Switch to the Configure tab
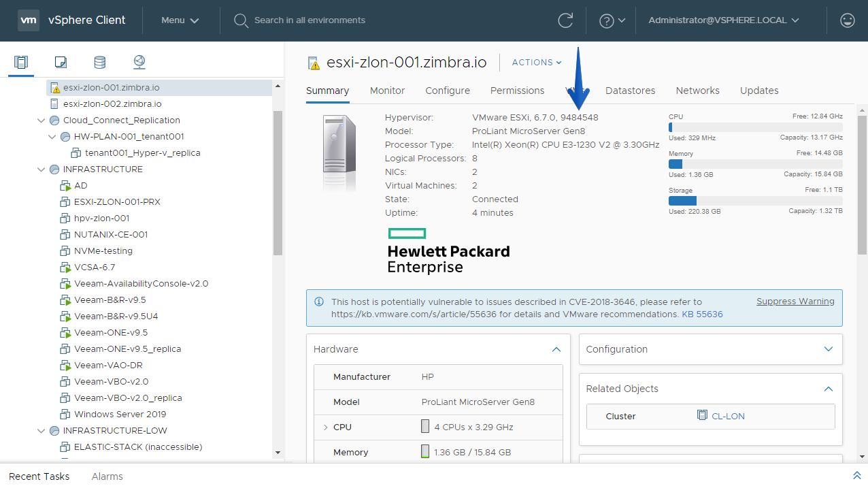This screenshot has height=486, width=868. coord(448,91)
